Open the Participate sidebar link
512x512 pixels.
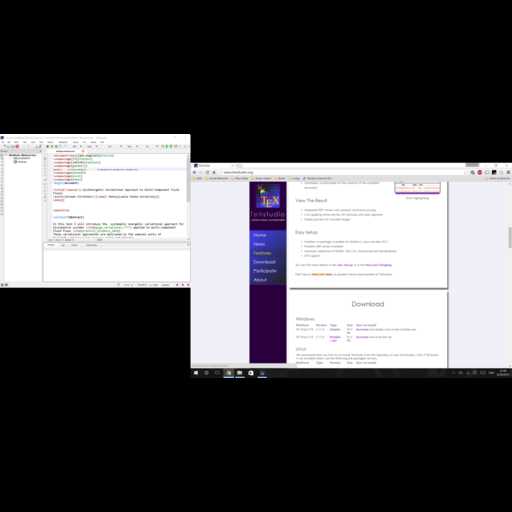pos(265,271)
